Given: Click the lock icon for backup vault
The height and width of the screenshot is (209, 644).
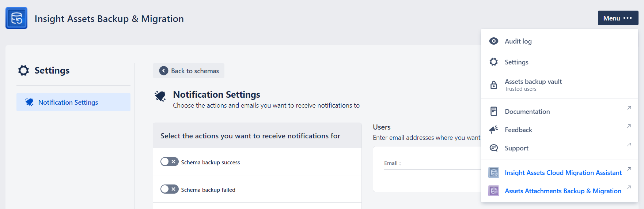Looking at the screenshot, I should pyautogui.click(x=494, y=85).
